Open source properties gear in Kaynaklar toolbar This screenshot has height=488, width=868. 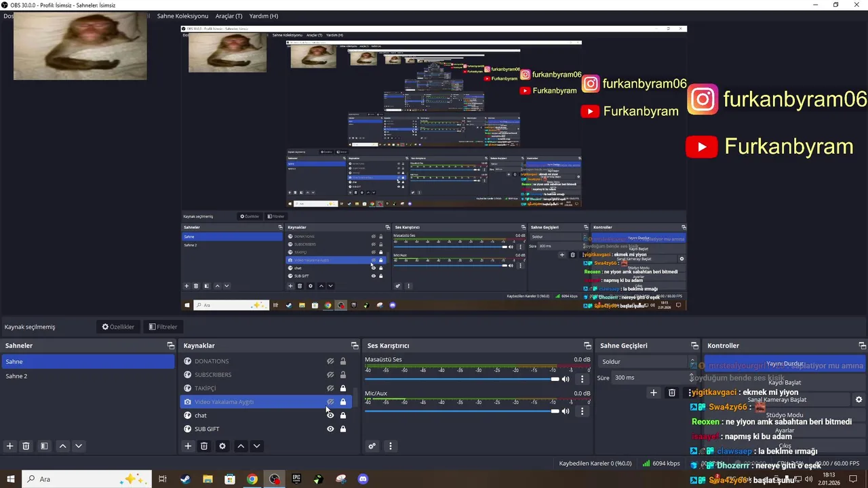coord(222,446)
